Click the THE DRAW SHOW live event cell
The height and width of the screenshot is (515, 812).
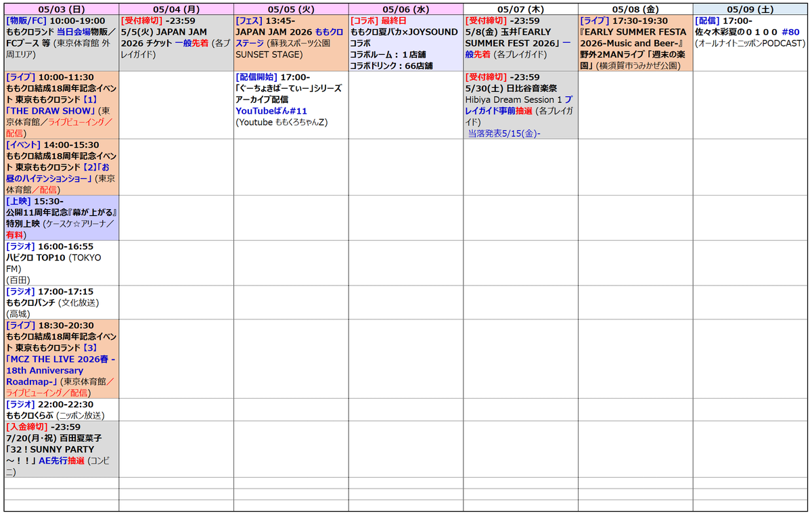[x=62, y=105]
